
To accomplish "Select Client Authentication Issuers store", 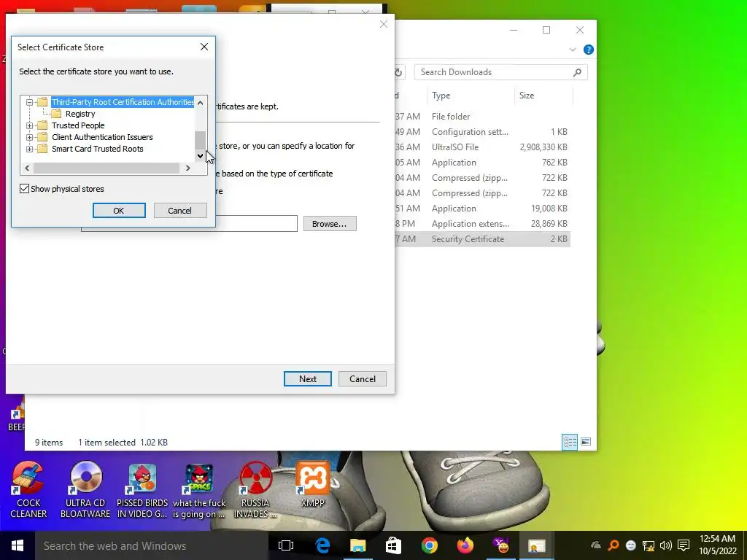I will pos(102,137).
